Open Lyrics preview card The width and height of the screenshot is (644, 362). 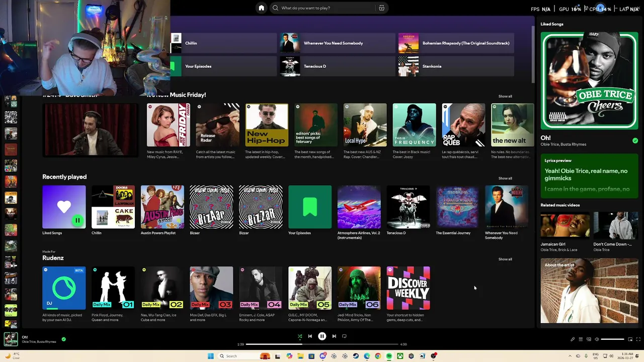(x=589, y=175)
